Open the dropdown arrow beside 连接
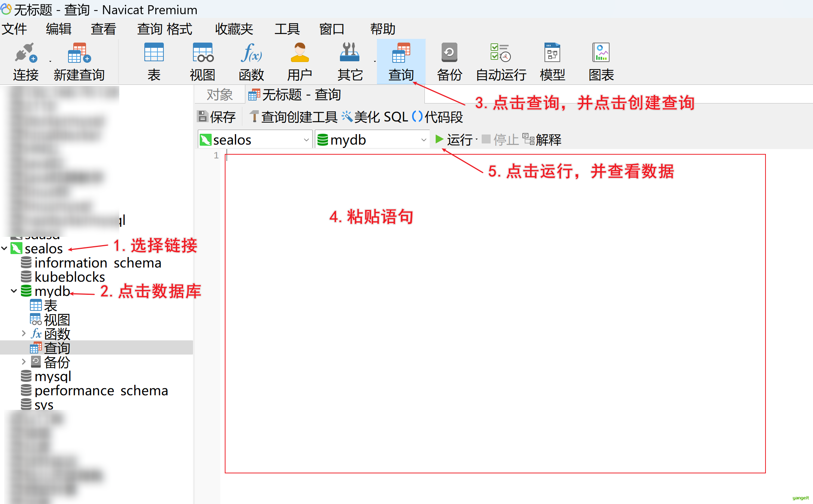This screenshot has width=813, height=504. (x=50, y=61)
